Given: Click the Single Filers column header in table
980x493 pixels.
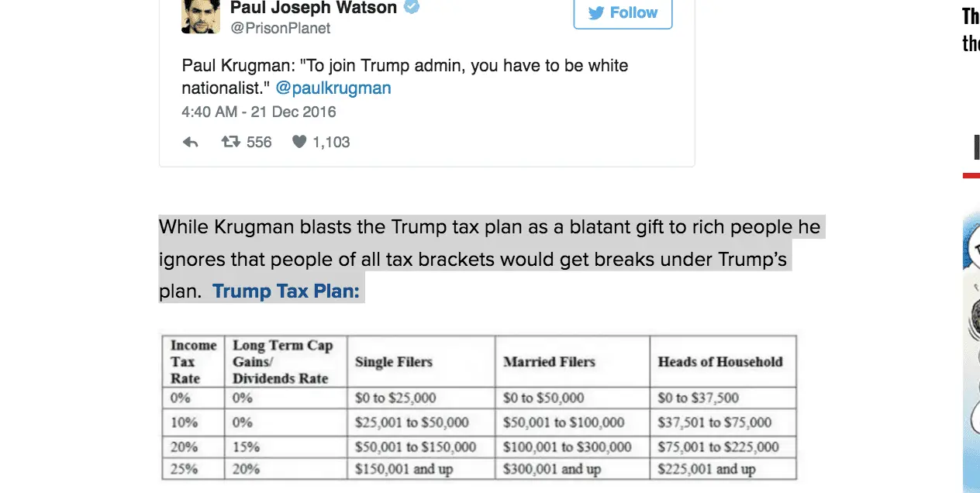Looking at the screenshot, I should tap(394, 361).
